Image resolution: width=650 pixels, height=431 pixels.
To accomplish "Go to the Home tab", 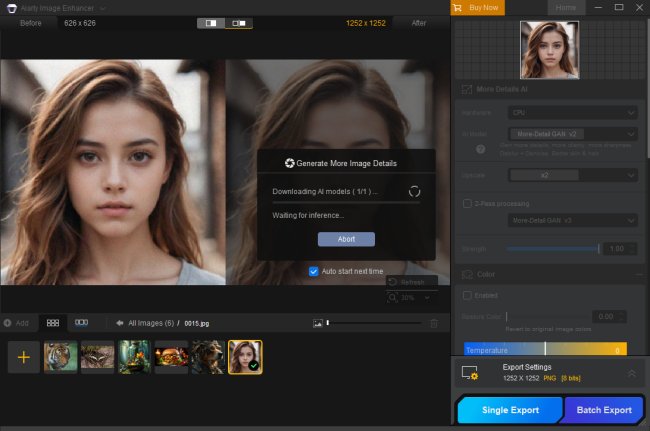I will pos(566,8).
